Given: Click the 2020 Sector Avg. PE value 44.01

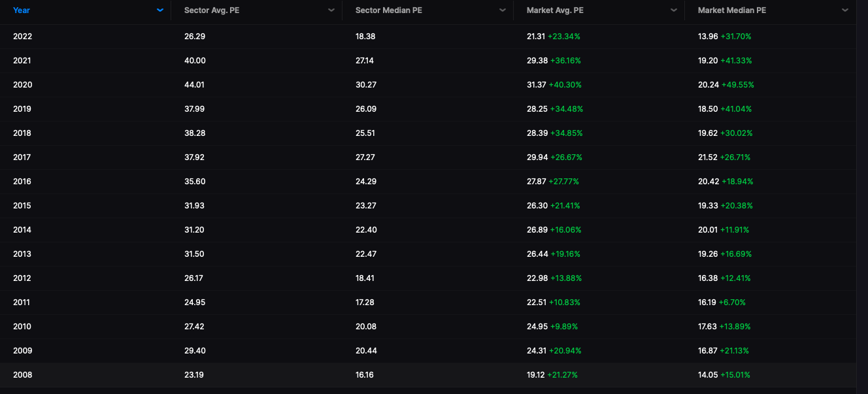Looking at the screenshot, I should [195, 85].
